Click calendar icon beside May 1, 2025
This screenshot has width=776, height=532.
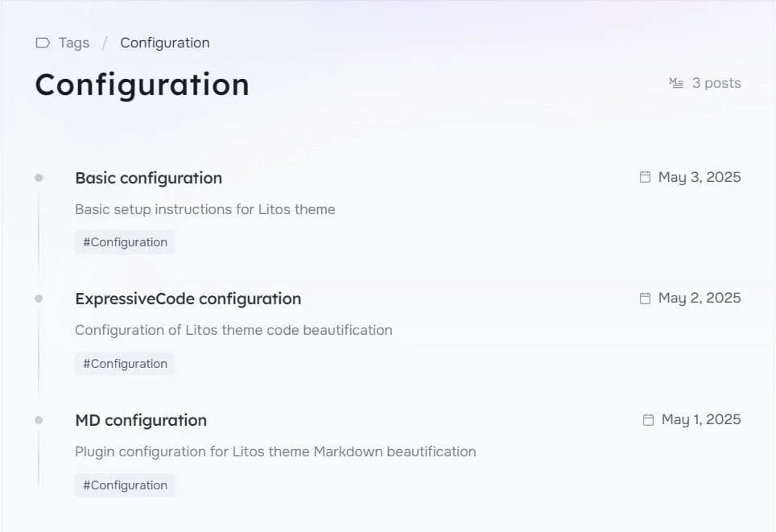click(648, 419)
